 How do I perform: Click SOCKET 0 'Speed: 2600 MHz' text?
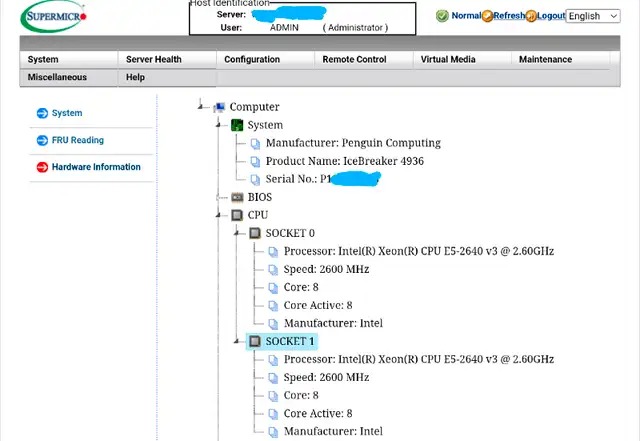326,270
